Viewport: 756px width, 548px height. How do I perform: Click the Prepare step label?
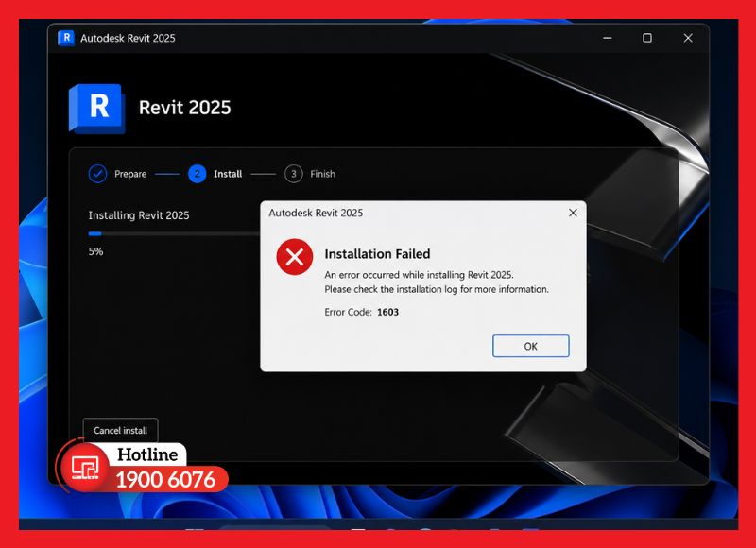[x=130, y=174]
